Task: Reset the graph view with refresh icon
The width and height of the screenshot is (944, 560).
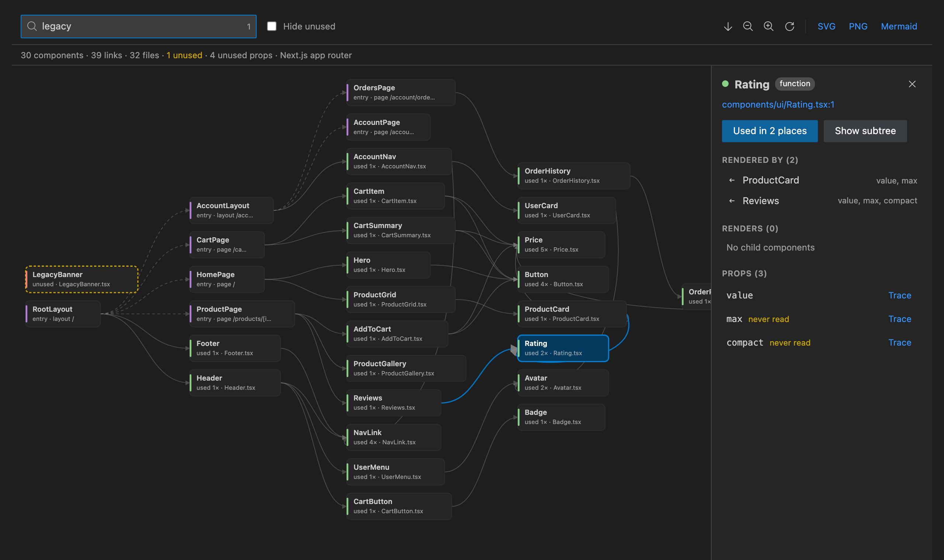Action: pyautogui.click(x=789, y=27)
